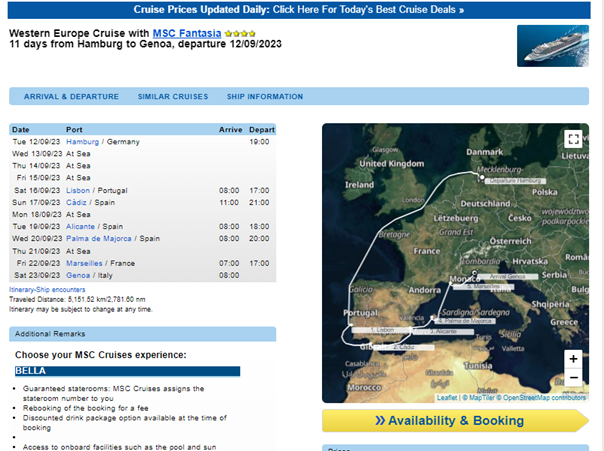The width and height of the screenshot is (604, 451).
Task: Select the Traveled Distance text
Action: (x=77, y=299)
